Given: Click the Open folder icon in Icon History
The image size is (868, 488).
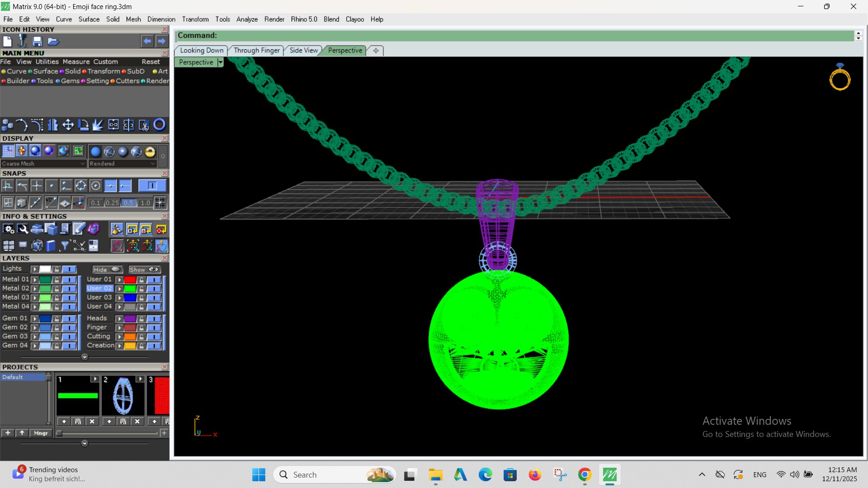Looking at the screenshot, I should (x=53, y=41).
